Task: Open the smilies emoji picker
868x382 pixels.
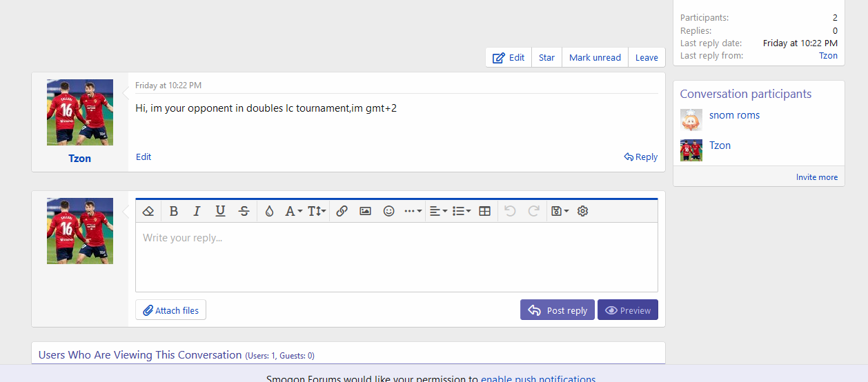Action: click(x=388, y=212)
